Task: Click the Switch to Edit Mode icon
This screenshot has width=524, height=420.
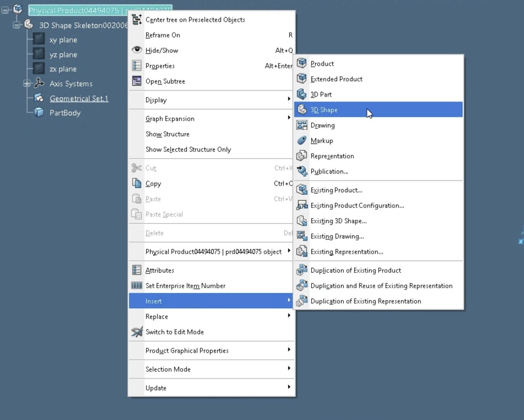Action: [136, 332]
